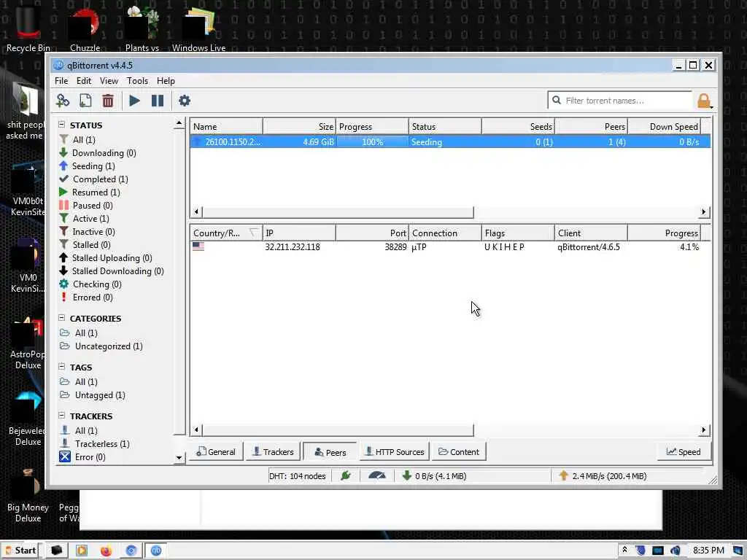
Task: Filter by Completed (1) status
Action: (x=94, y=179)
